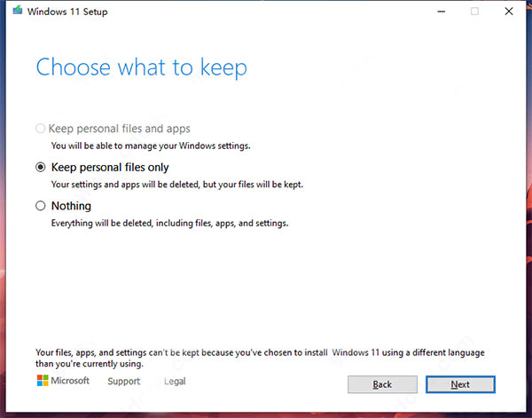
Task: Click the Next button
Action: (460, 384)
